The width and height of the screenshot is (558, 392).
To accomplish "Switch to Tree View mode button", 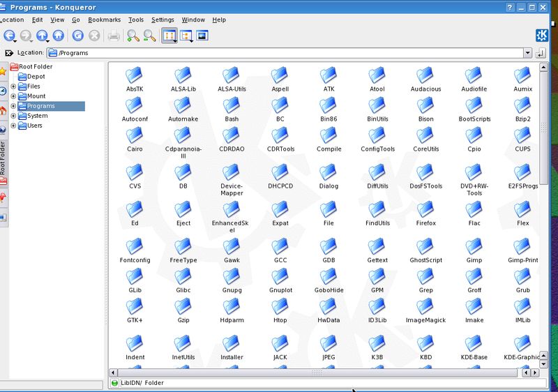I will [186, 36].
